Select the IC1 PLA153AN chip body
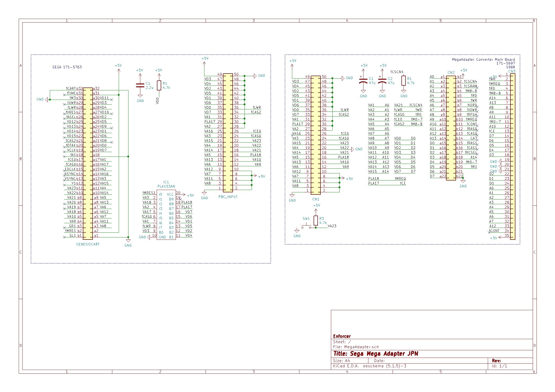This screenshot has width=555, height=392. (166, 215)
